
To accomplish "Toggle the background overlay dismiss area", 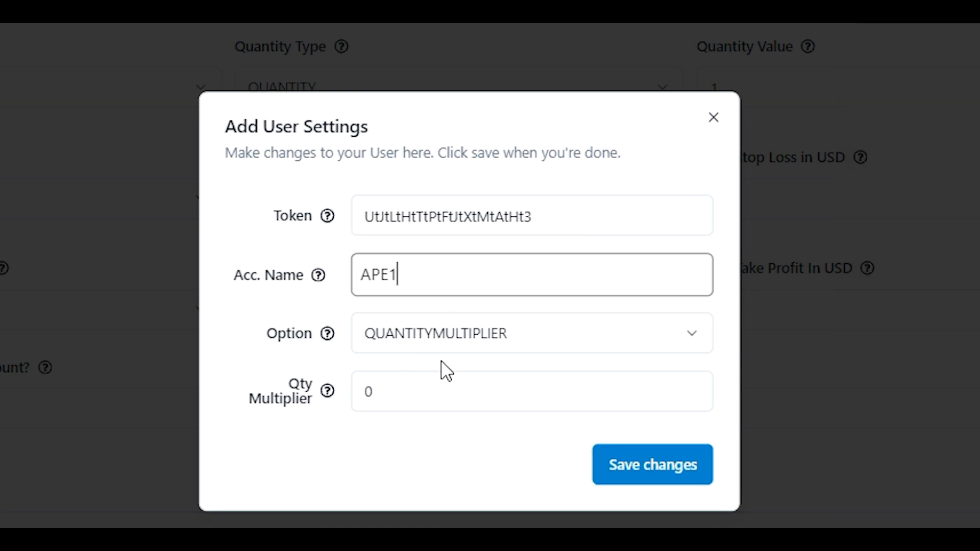I will [101, 269].
